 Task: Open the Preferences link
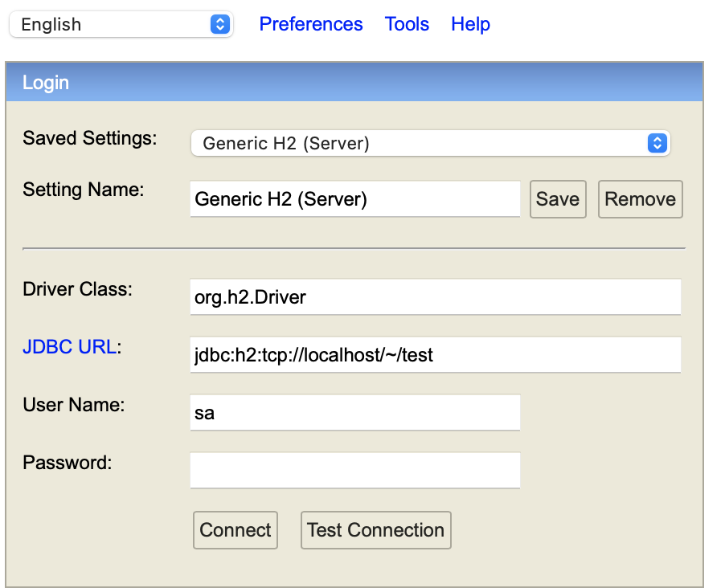tap(311, 24)
